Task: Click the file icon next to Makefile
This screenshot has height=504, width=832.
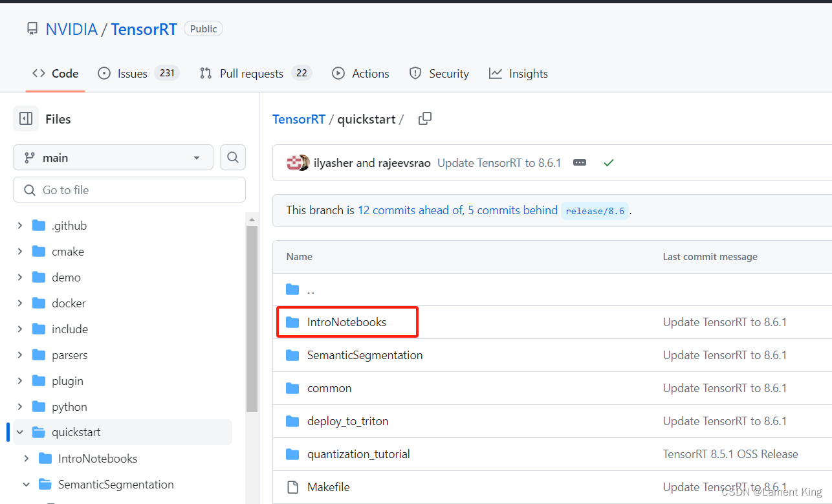Action: point(292,487)
